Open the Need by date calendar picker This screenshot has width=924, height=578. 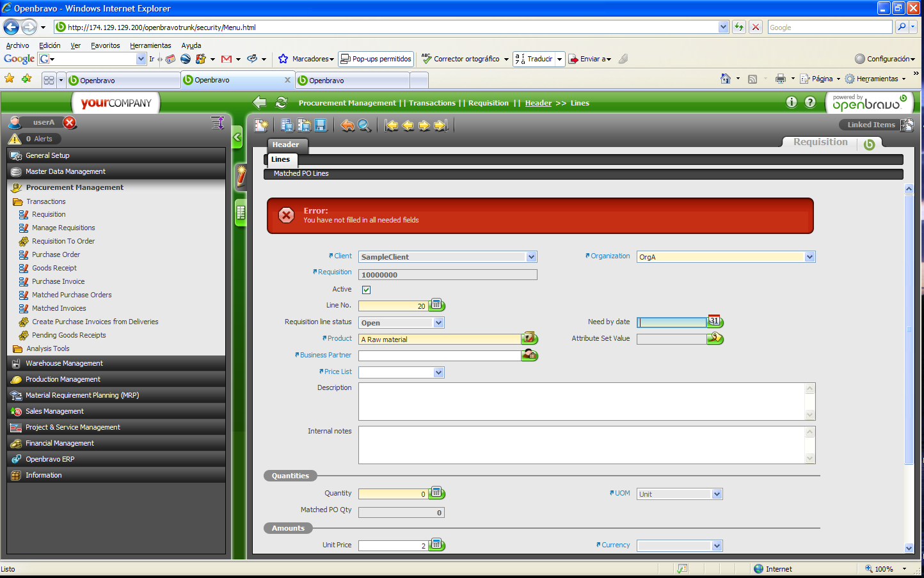coord(715,322)
